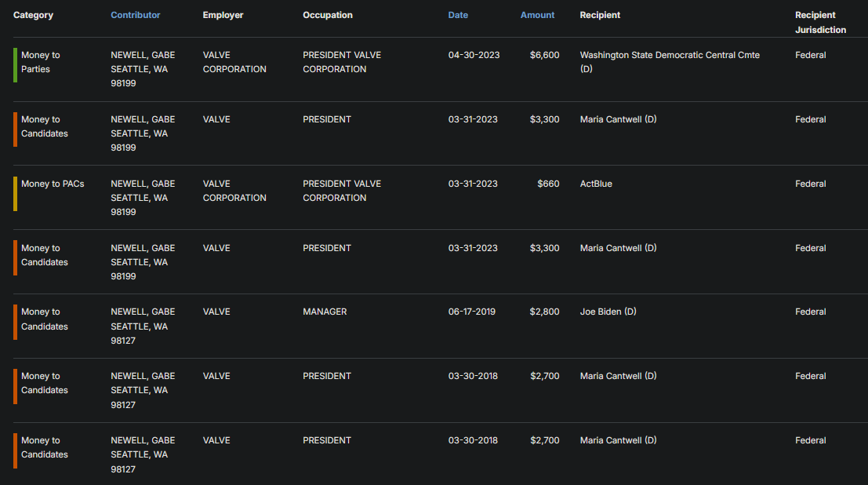Click the Occupation column header

pyautogui.click(x=328, y=15)
